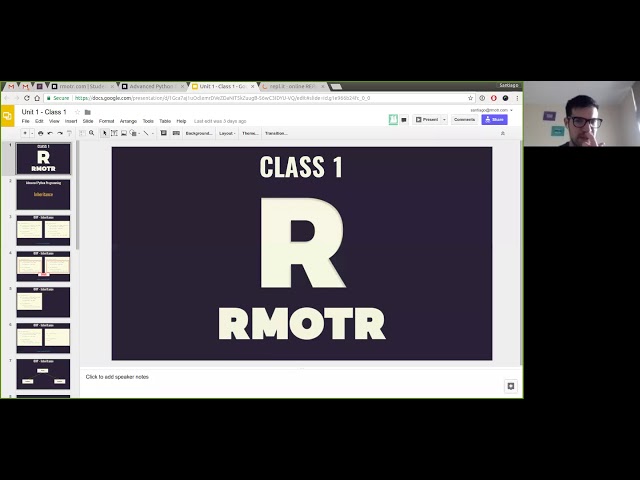Click the green add-on icon left of Present
Image resolution: width=640 pixels, height=480 pixels.
coord(393,119)
